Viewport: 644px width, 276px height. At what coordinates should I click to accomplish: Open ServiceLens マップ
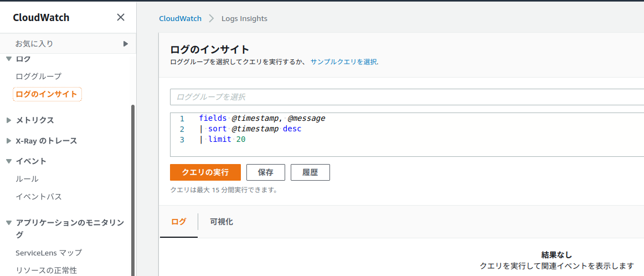coord(49,253)
